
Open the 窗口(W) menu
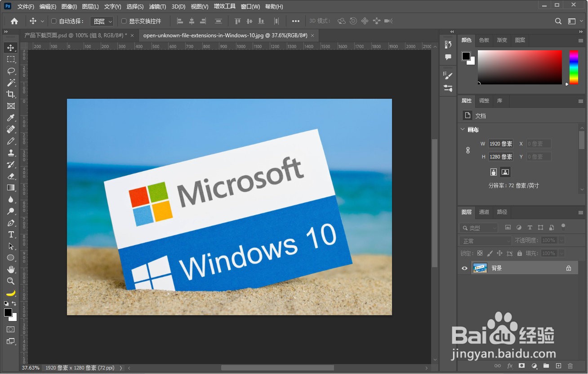(250, 7)
